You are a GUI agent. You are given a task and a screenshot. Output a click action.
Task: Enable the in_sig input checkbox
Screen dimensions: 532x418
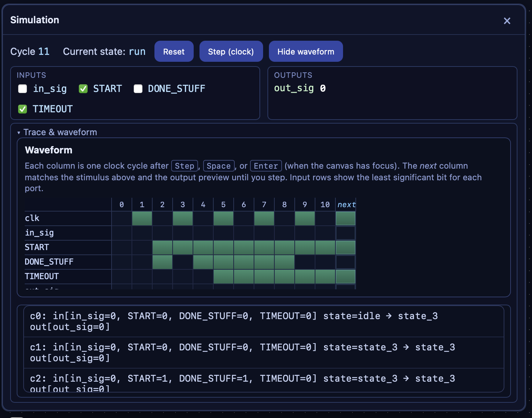(23, 89)
